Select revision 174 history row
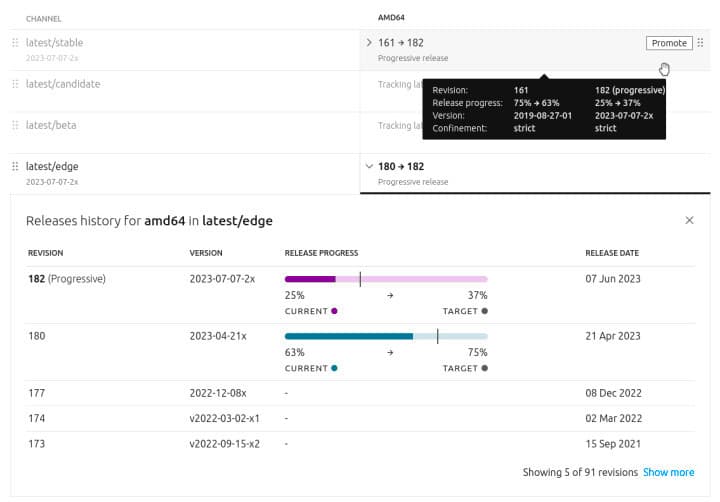720x502 pixels. [x=360, y=418]
